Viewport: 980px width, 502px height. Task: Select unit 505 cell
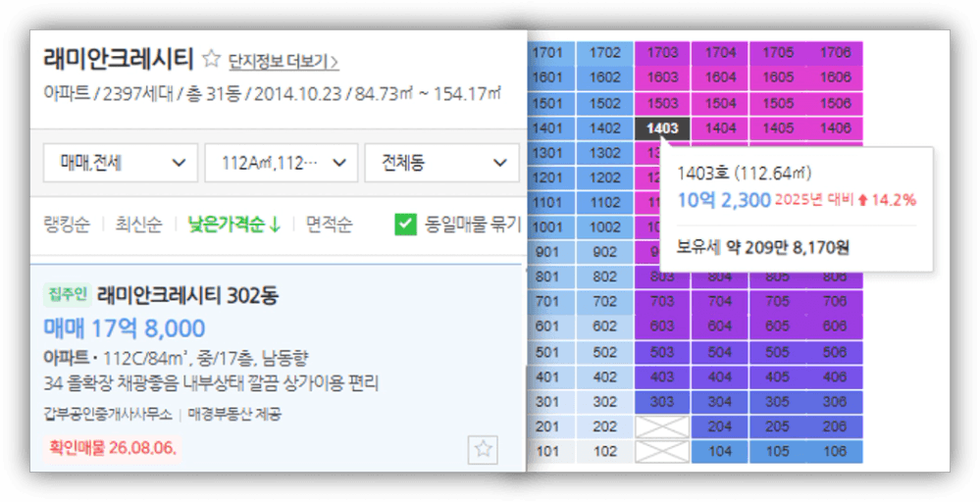(x=777, y=352)
